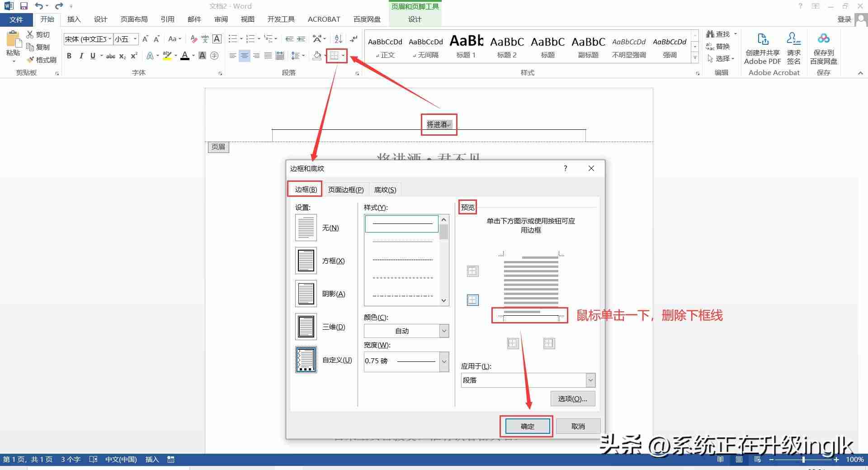Confirm with 确定 button
This screenshot has height=470, width=868.
[527, 426]
